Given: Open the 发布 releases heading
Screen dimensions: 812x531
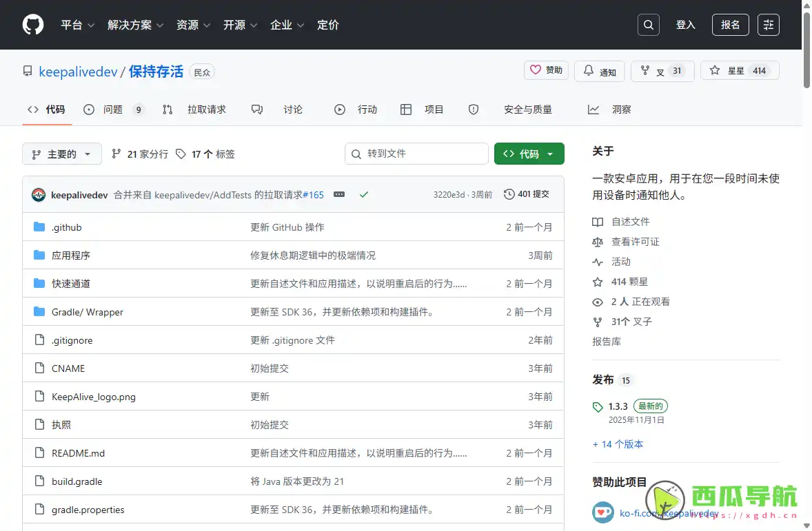Looking at the screenshot, I should point(602,380).
